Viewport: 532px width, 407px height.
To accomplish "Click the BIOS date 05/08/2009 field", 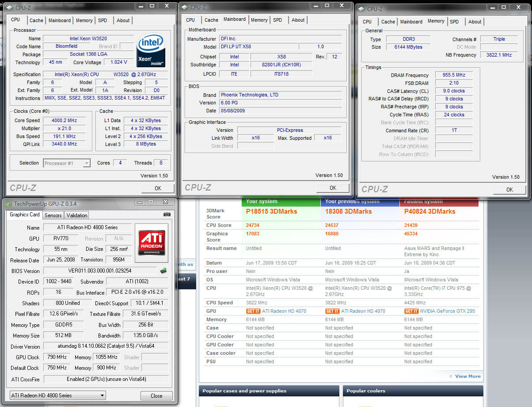I will tap(281, 111).
